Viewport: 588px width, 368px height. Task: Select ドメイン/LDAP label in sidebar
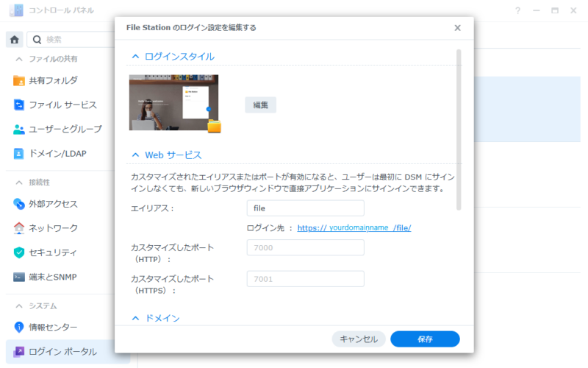[x=58, y=154]
